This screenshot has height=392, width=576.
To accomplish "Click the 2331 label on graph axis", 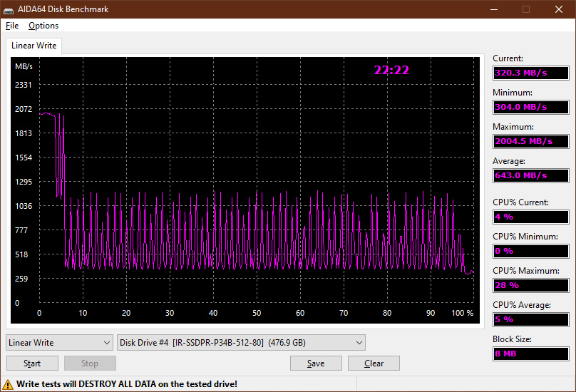I will pyautogui.click(x=23, y=85).
